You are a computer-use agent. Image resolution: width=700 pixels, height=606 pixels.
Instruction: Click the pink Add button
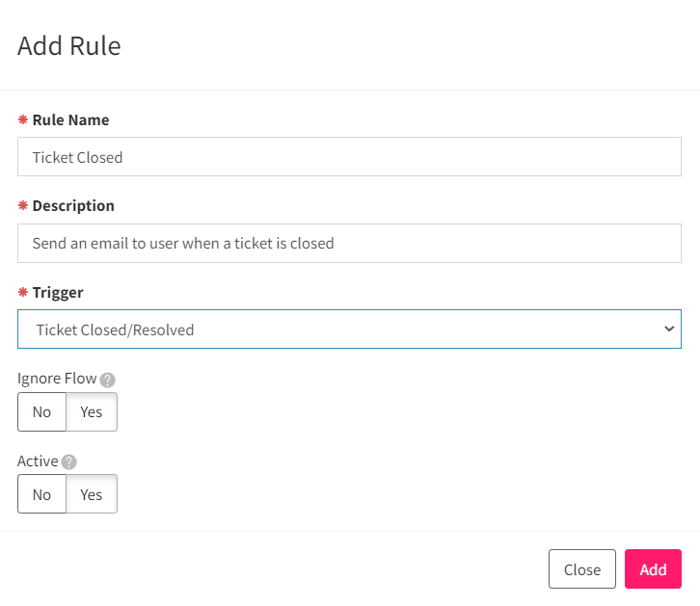pyautogui.click(x=653, y=569)
